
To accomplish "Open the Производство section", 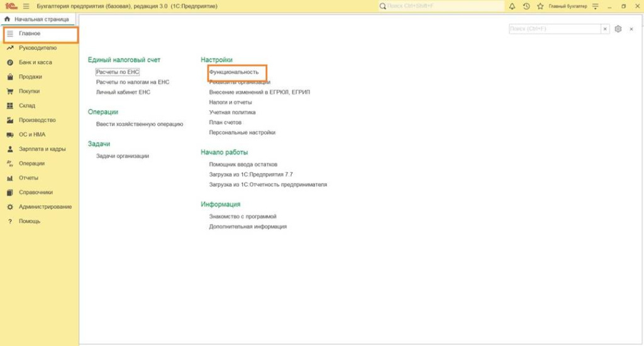I will (x=37, y=120).
